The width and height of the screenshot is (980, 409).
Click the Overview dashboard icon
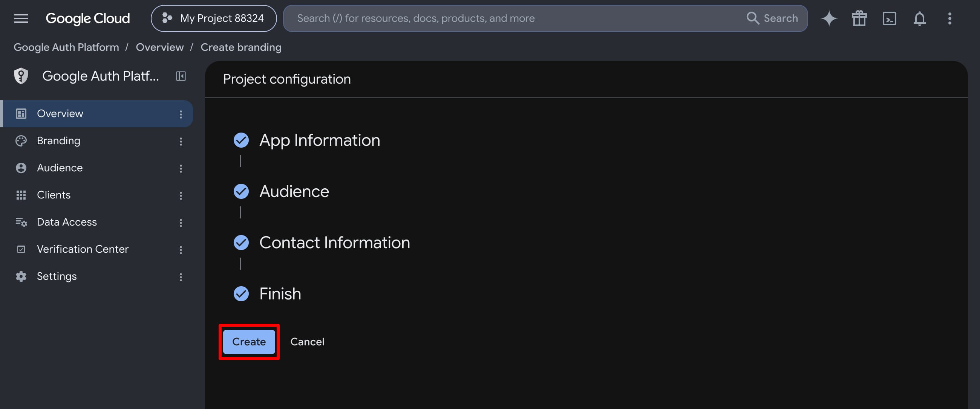21,114
